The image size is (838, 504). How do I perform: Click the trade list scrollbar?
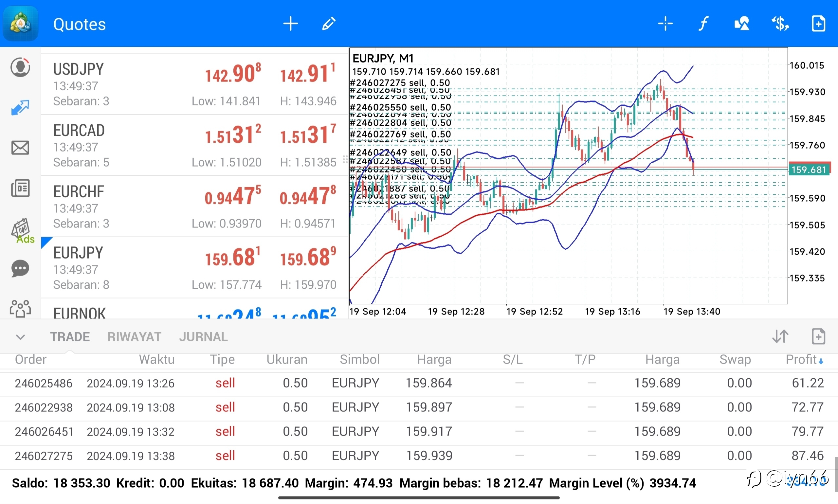tap(836, 475)
